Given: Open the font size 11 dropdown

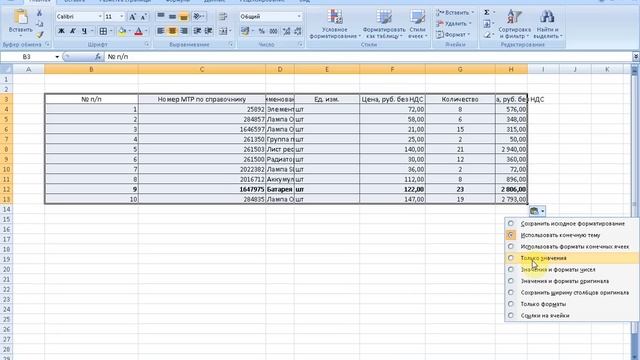Looking at the screenshot, I should (122, 17).
